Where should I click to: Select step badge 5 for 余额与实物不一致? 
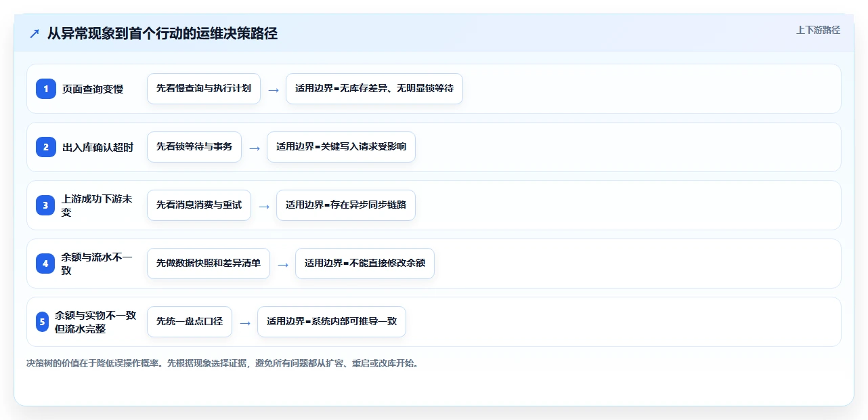coord(41,322)
